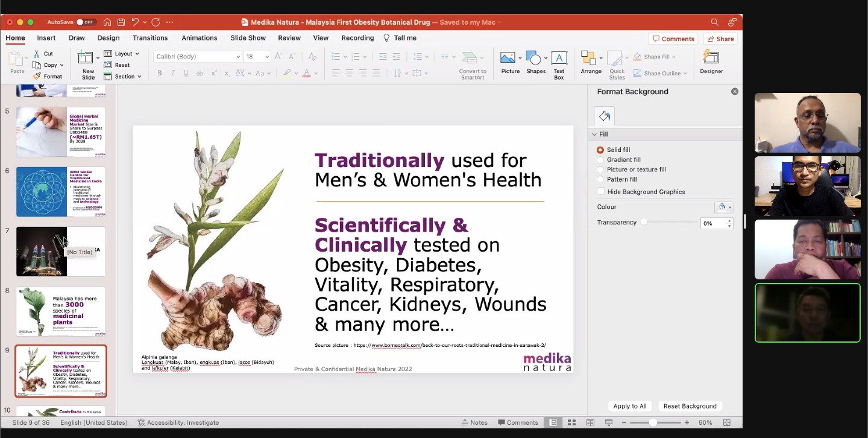Collapse the Fill section expander

[x=594, y=135]
